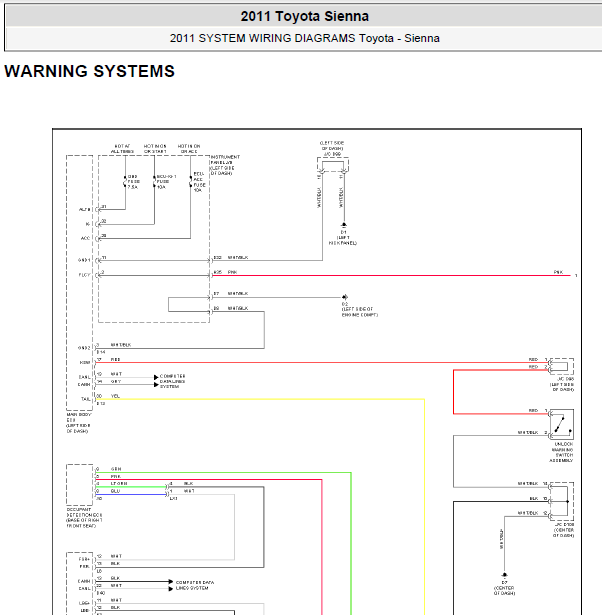
Task: Click the GND1 terminal label
Action: click(84, 260)
